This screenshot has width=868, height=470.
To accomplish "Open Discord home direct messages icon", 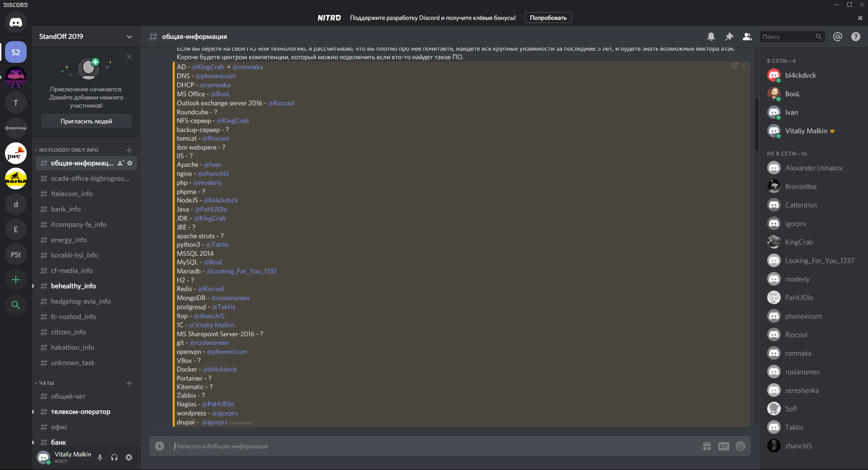I will (16, 22).
